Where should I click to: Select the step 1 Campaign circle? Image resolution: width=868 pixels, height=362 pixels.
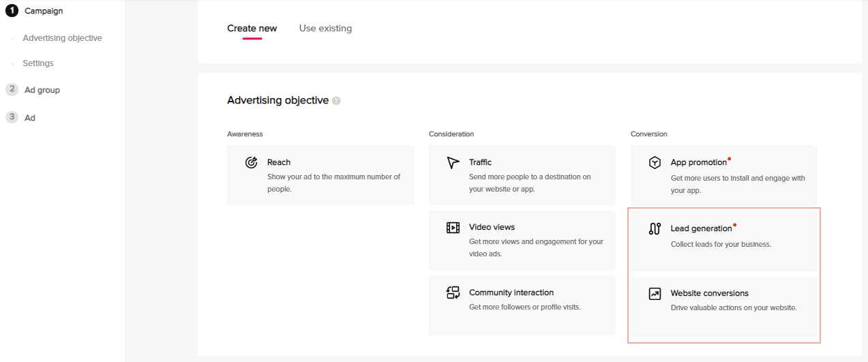pyautogui.click(x=12, y=11)
